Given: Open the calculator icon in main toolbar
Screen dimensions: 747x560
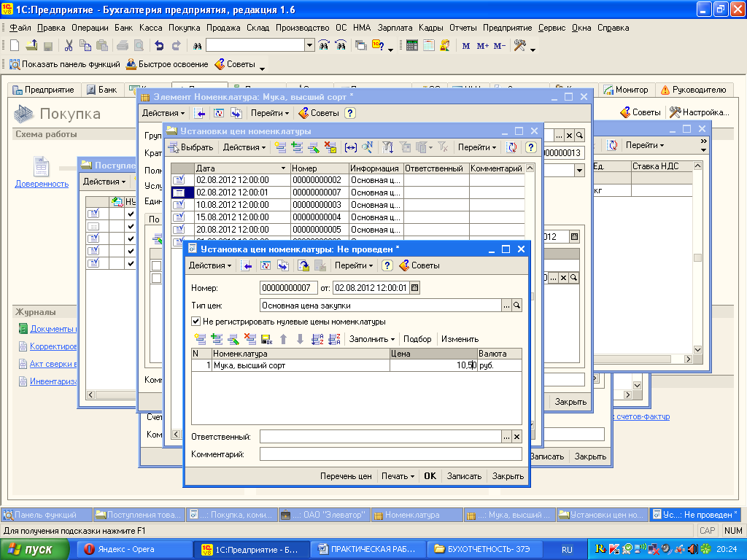Looking at the screenshot, I should 412,46.
